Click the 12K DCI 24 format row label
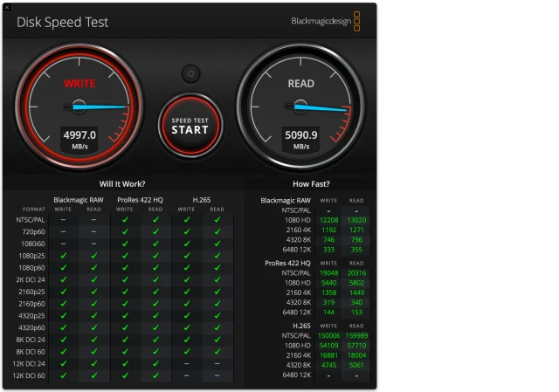This screenshot has width=559, height=392. point(29,364)
